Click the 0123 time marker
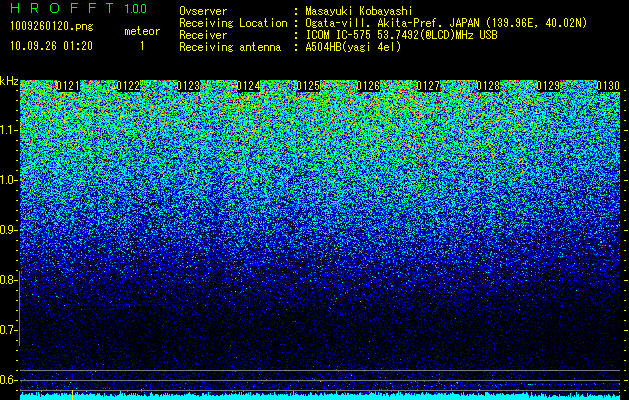Screen dimensions: 629x400 coord(188,86)
